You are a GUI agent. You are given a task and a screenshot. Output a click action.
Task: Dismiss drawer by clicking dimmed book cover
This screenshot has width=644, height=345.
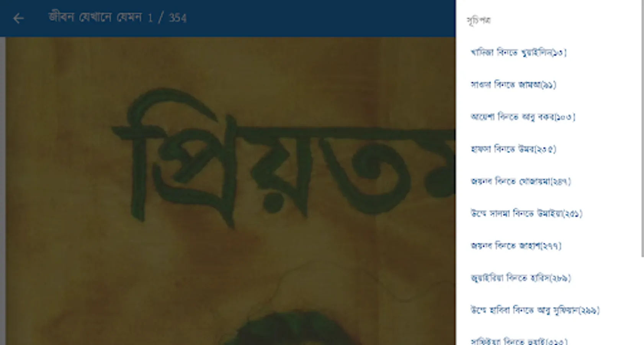pos(230,268)
